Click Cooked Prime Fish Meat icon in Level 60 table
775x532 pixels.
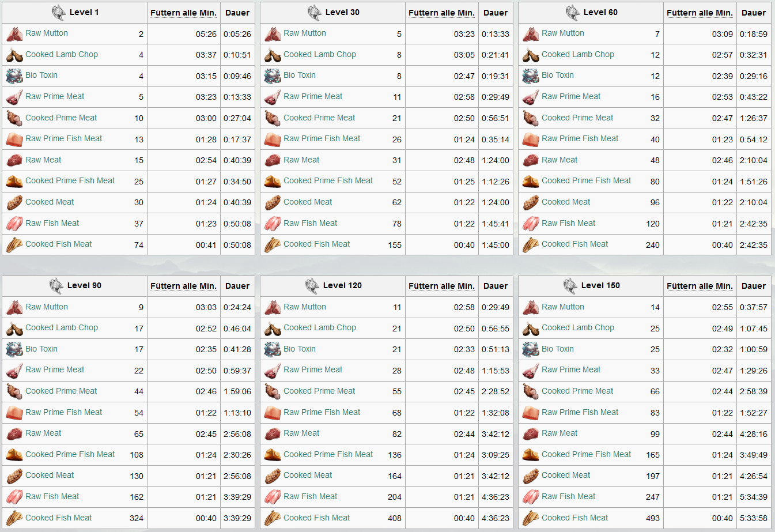click(531, 182)
